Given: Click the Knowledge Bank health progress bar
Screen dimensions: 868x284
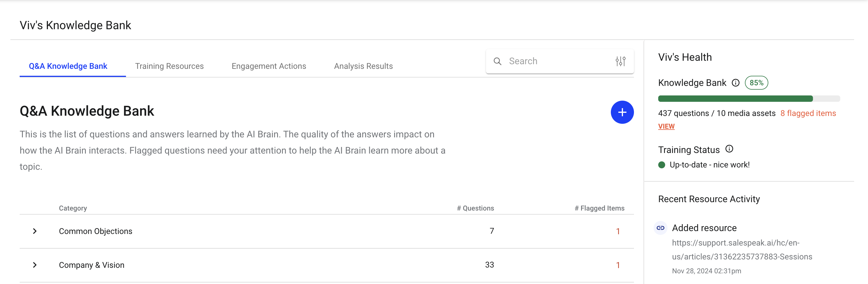Looking at the screenshot, I should pos(749,99).
